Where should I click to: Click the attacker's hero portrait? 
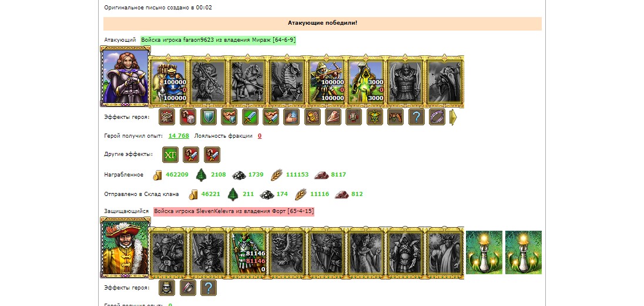pos(126,76)
